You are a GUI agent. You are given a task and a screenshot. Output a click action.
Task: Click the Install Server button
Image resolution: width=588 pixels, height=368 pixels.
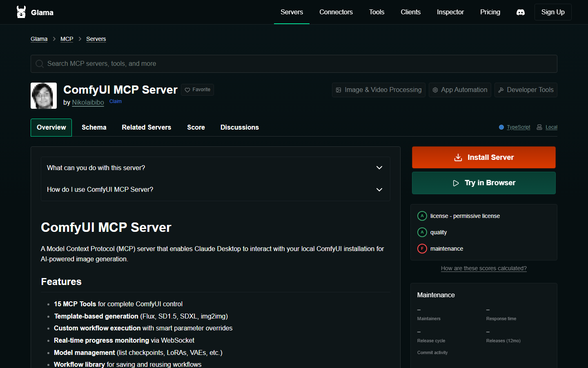tap(484, 157)
